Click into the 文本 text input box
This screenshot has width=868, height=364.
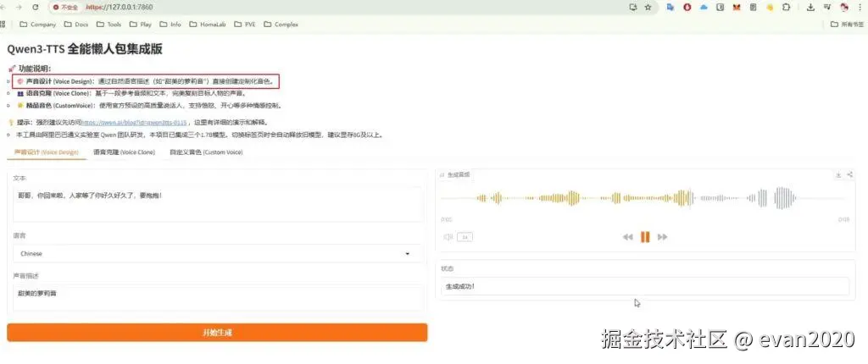218,203
